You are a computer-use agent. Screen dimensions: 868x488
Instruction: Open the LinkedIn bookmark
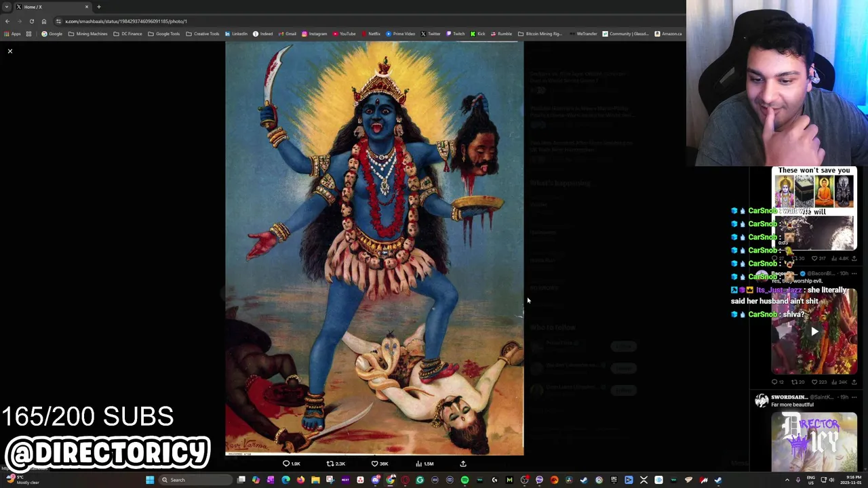(236, 34)
